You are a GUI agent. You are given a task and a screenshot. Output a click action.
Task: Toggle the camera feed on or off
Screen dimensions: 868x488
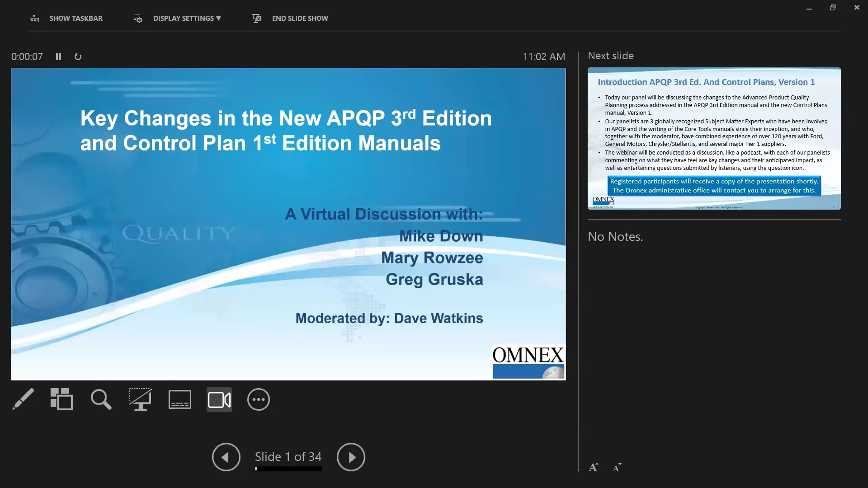[219, 400]
